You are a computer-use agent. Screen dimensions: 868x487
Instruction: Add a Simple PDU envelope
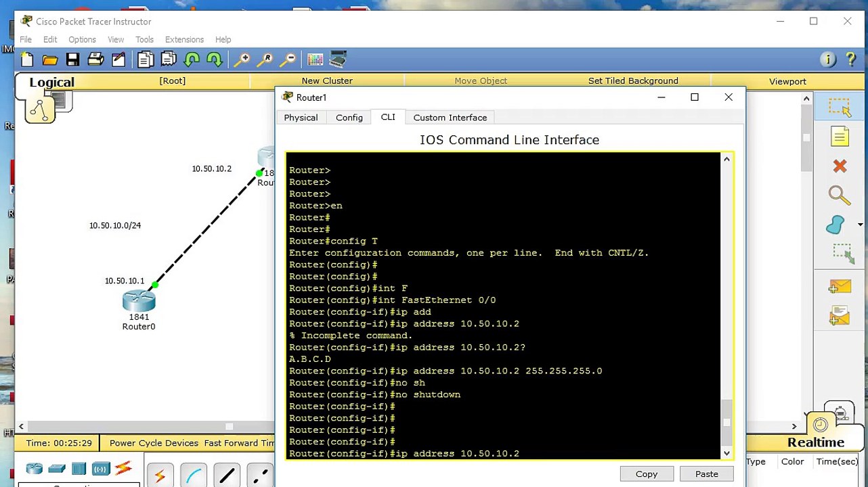tap(840, 287)
